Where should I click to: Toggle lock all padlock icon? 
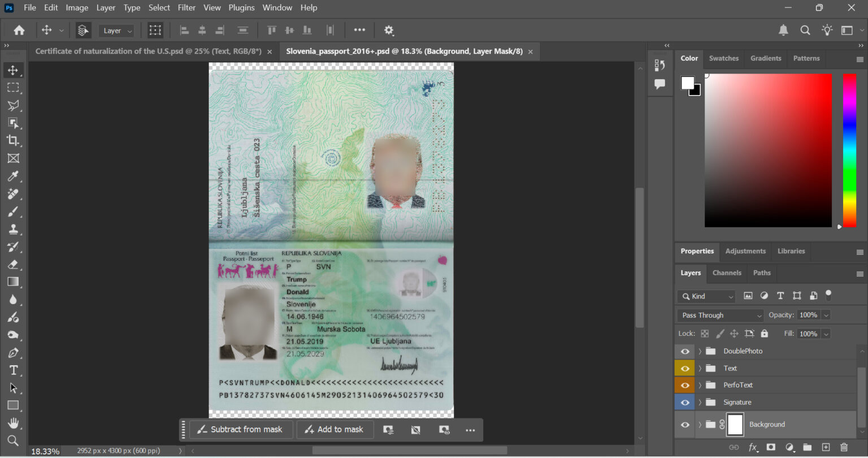[x=765, y=333]
